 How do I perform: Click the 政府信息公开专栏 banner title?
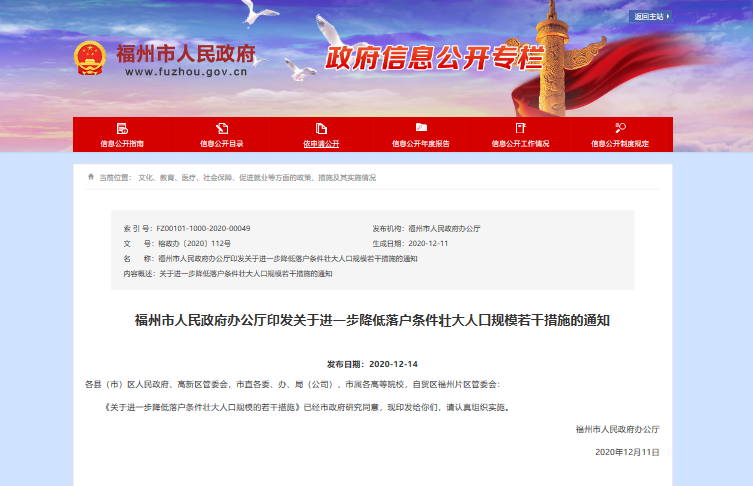435,58
